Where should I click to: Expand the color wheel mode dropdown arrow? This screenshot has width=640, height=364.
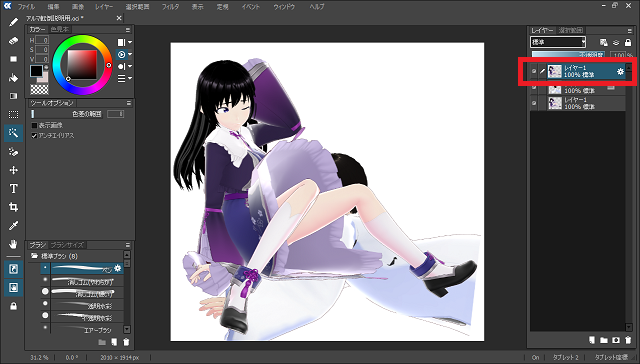click(130, 54)
